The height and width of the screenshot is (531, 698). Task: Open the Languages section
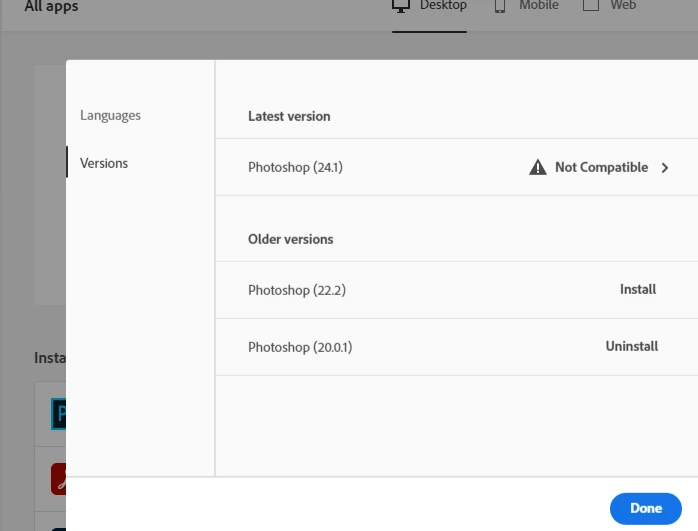110,115
